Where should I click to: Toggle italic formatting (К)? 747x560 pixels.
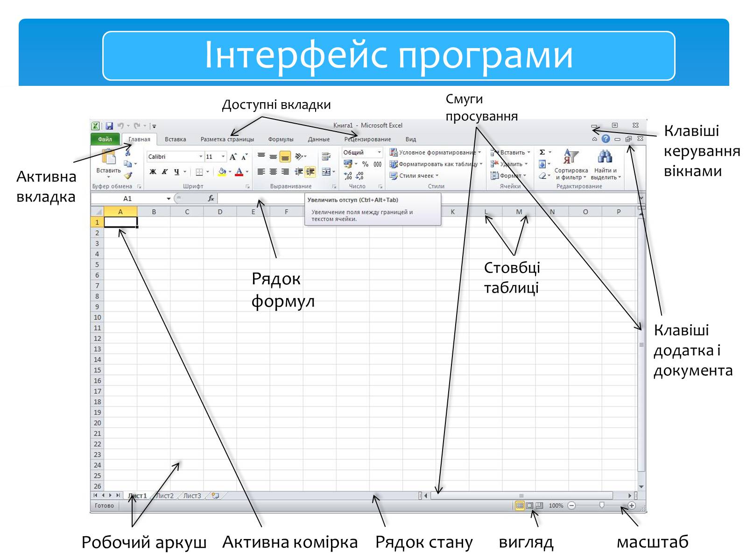(x=164, y=172)
